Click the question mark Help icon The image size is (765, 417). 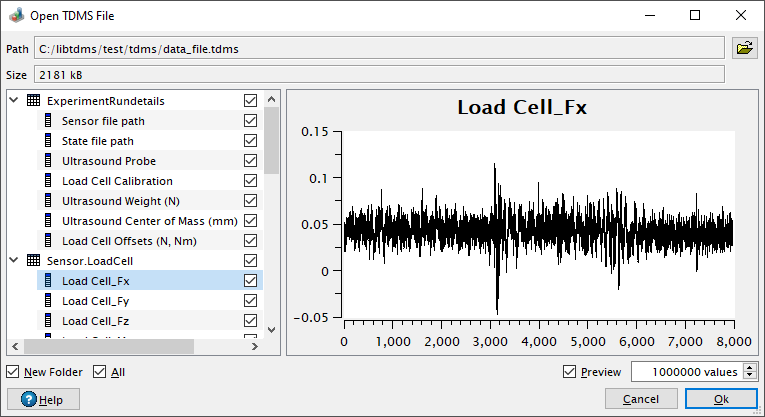click(x=29, y=399)
